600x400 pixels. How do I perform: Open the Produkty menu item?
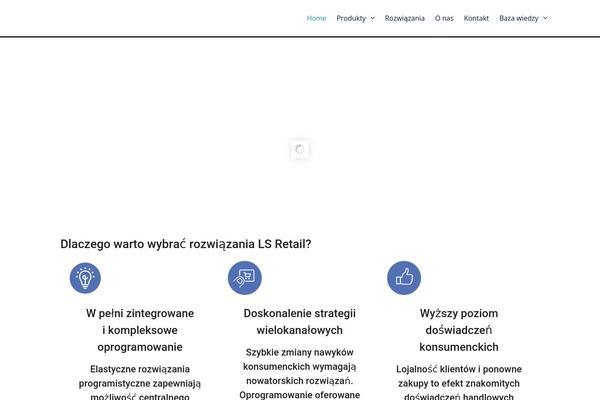tap(351, 18)
